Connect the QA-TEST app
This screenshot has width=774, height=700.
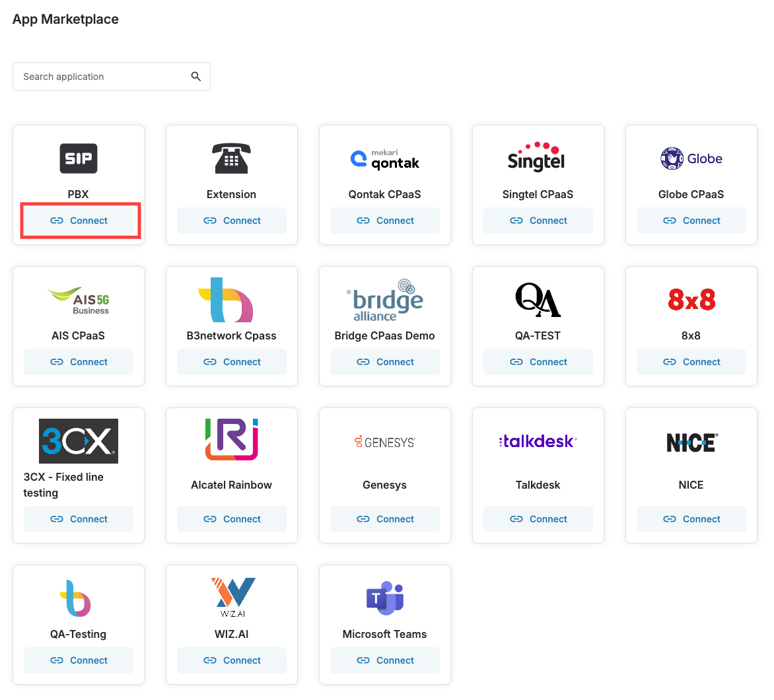coord(538,362)
